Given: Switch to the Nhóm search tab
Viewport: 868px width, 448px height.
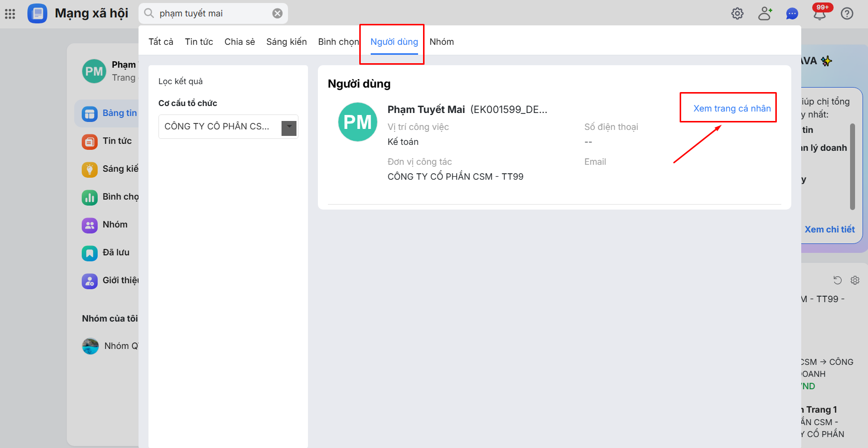Looking at the screenshot, I should 441,42.
